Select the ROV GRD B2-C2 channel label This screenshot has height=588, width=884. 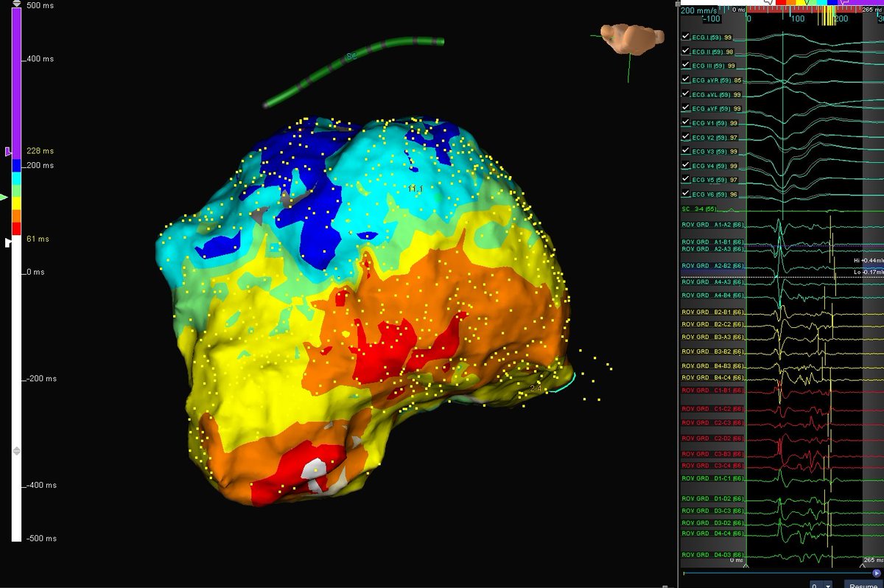click(712, 324)
